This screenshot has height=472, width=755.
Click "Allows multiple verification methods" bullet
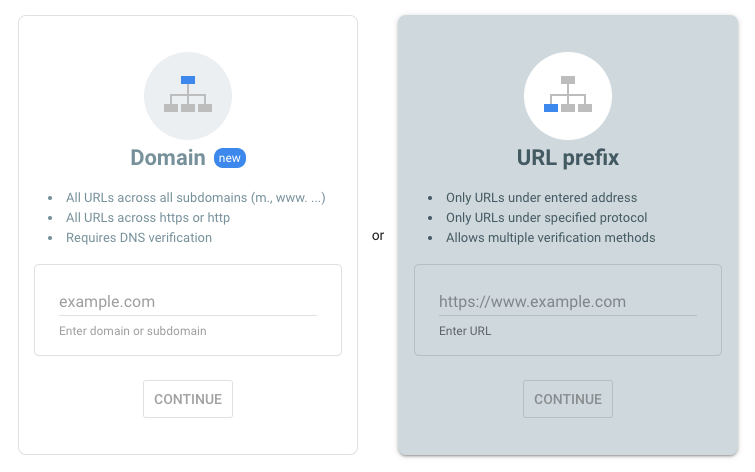(550, 238)
